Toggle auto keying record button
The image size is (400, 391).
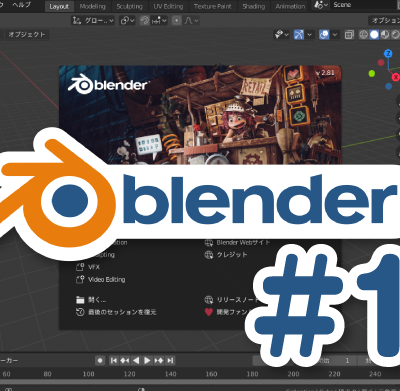tap(100, 360)
